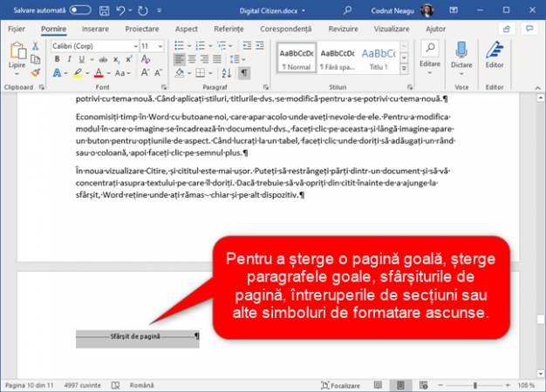The height and width of the screenshot is (392, 546).
Task: Decrease font size icon
Action: point(159,72)
